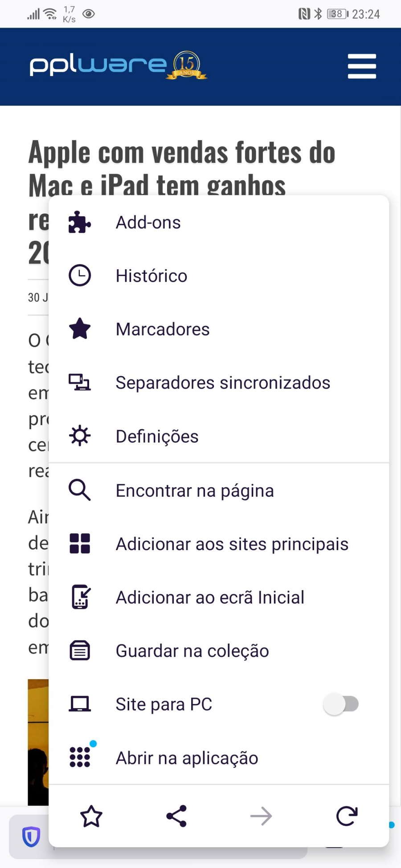Choose Guardar na coleção
The width and height of the screenshot is (401, 868).
(192, 651)
